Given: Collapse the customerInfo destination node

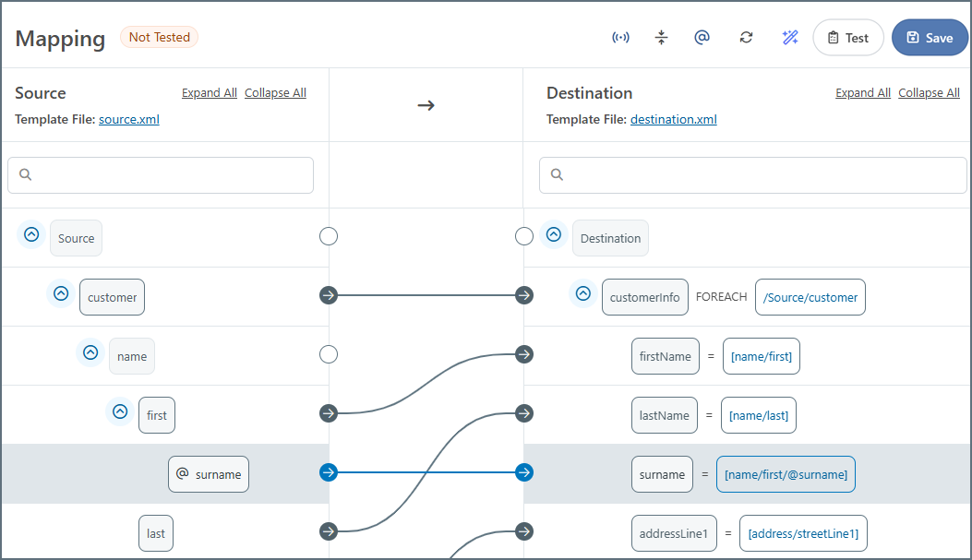Looking at the screenshot, I should 583,293.
